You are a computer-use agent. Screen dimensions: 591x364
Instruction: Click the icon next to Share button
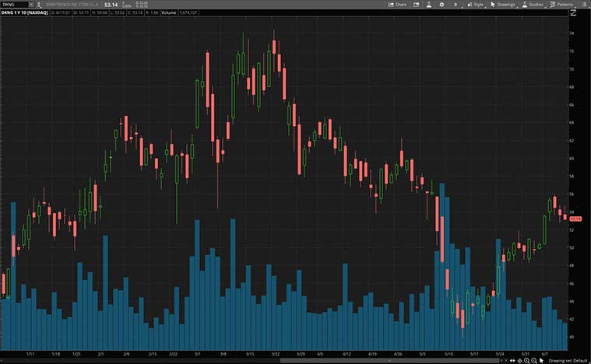[x=415, y=5]
